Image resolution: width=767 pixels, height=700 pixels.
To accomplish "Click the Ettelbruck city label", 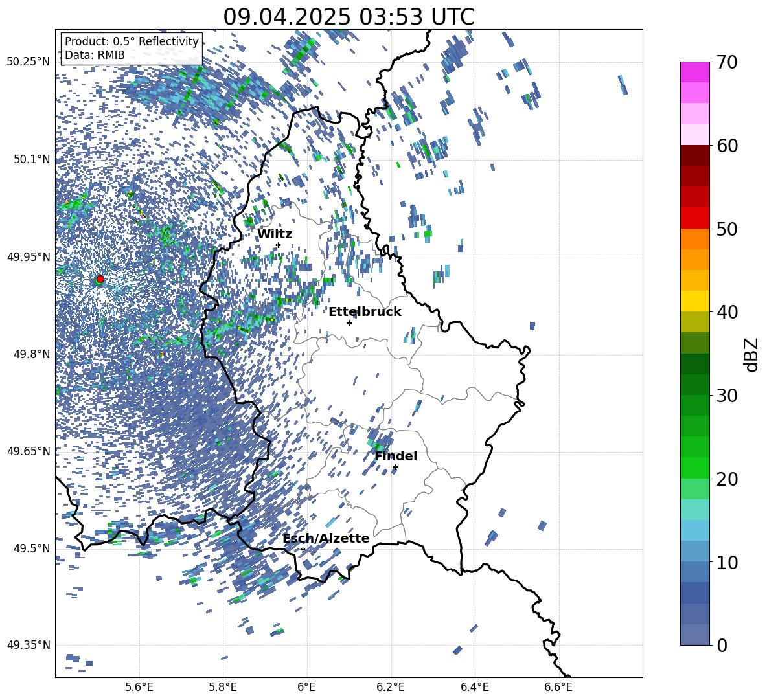I will tap(365, 312).
